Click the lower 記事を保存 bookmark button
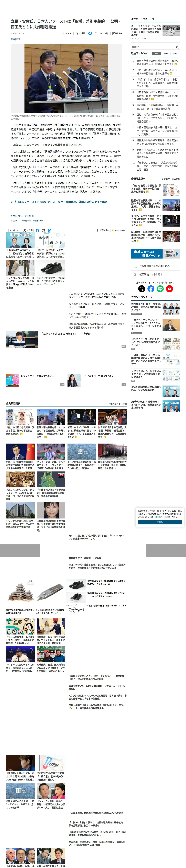This screenshot has height=868, width=186. click(x=103, y=230)
